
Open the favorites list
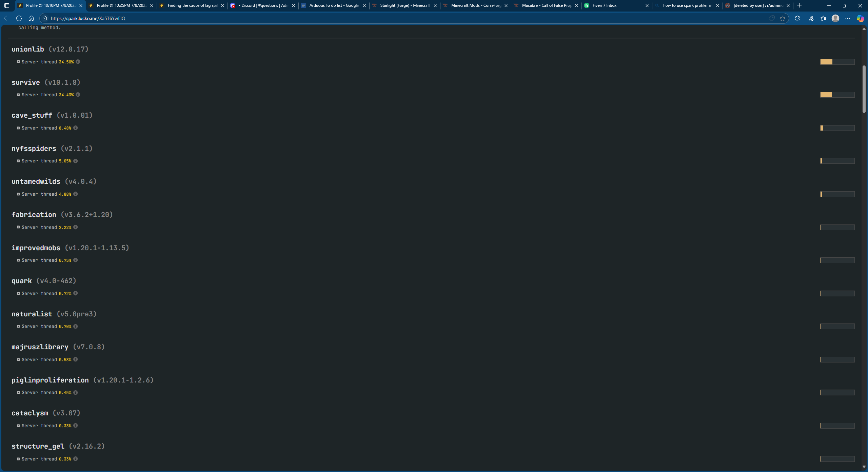pos(823,18)
